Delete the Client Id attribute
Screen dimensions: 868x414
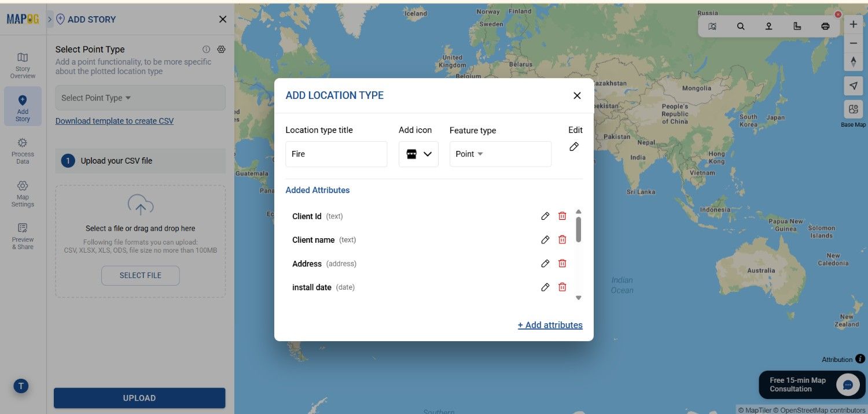[x=562, y=216]
